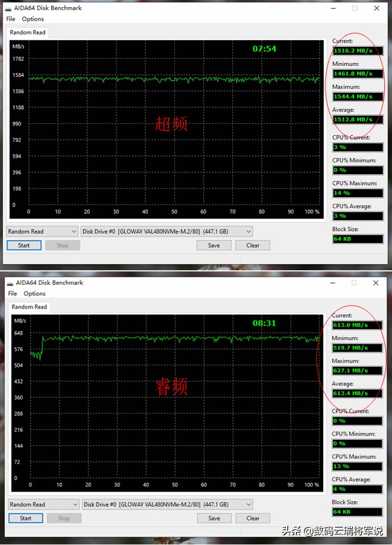Click AIDA64 disk icon in bottom title bar

tap(10, 283)
